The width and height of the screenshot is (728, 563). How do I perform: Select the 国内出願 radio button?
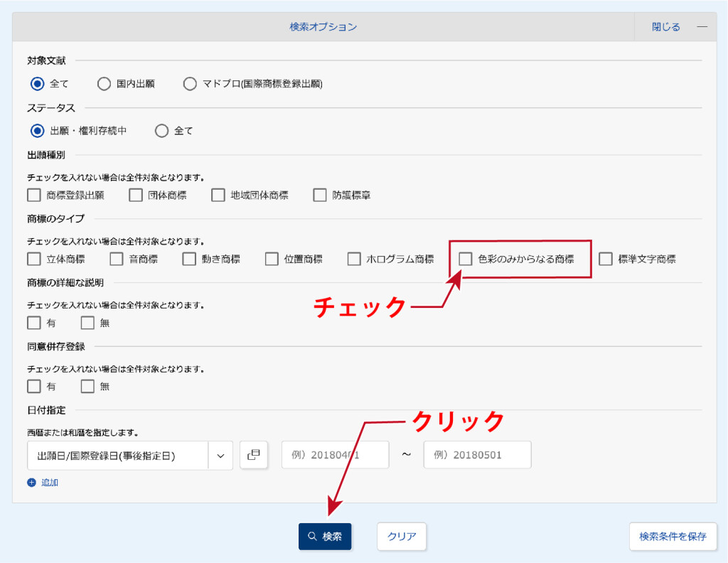point(104,83)
